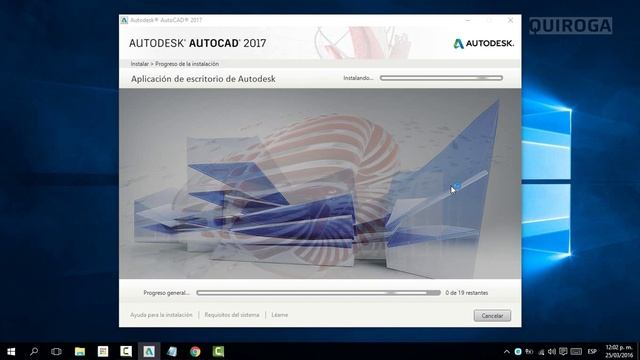Open the yellow notes app on taskbar
Image resolution: width=640 pixels, height=360 pixels.
(103, 351)
